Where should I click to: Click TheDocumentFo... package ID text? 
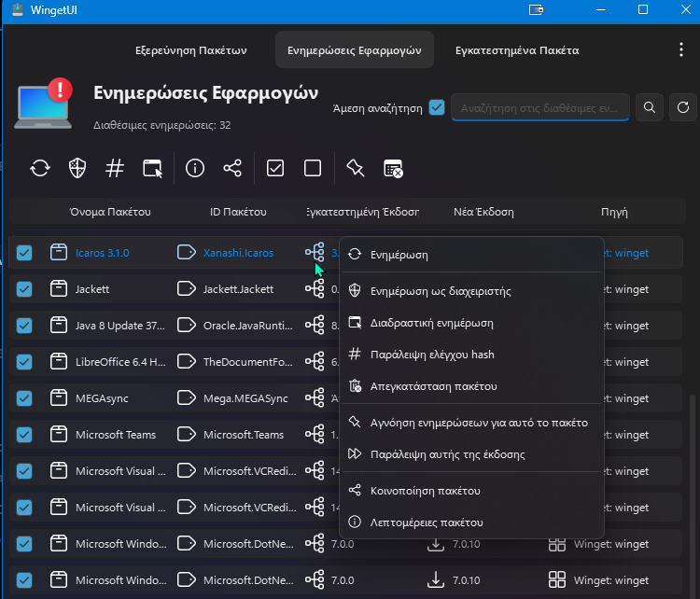click(248, 361)
